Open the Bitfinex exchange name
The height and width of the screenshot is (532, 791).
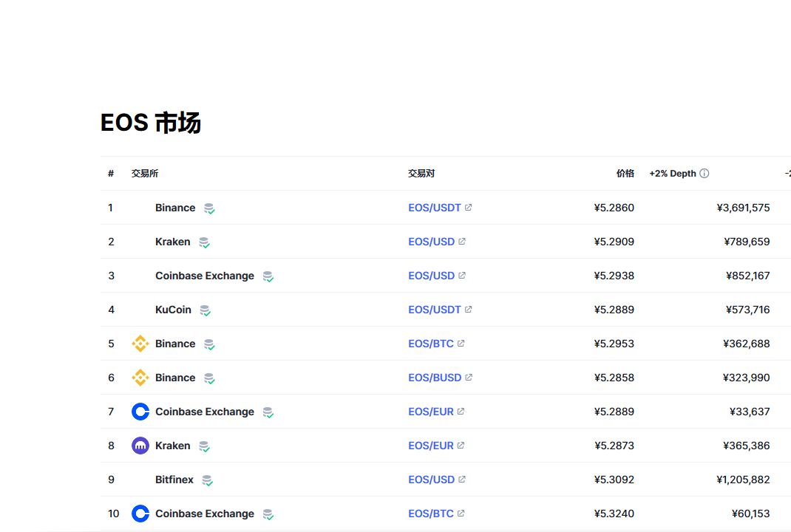(174, 480)
